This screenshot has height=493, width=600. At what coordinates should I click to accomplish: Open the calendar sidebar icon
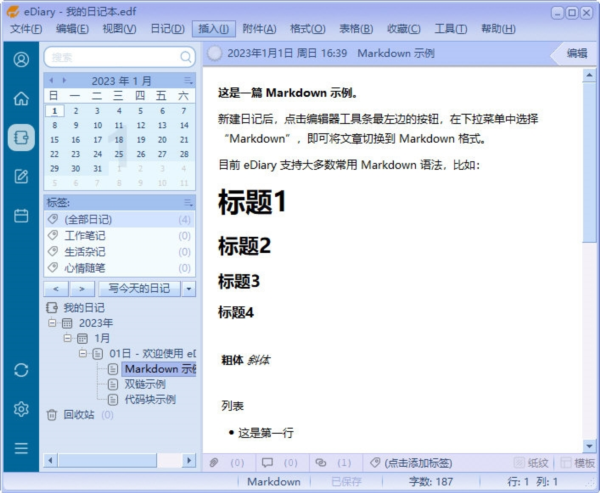point(21,215)
